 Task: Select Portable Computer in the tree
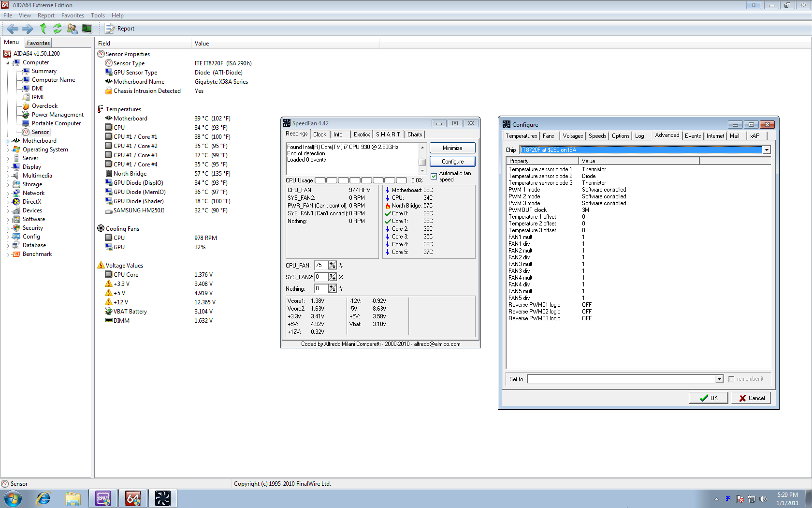(x=56, y=123)
